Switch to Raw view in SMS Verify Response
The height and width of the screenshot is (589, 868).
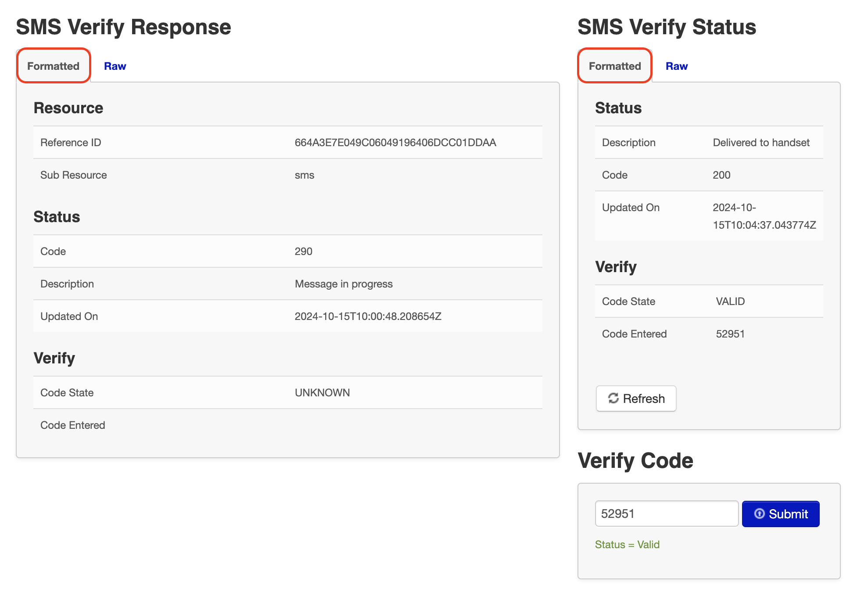(x=115, y=66)
